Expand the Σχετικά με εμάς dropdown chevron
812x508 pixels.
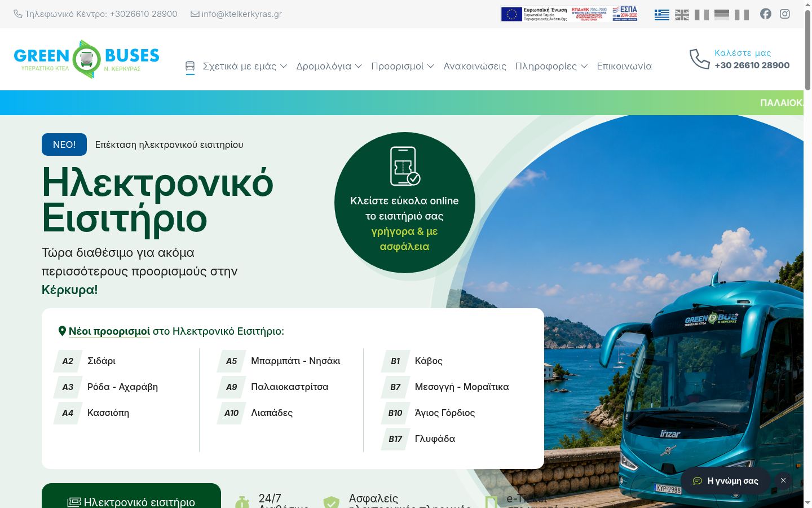[284, 67]
